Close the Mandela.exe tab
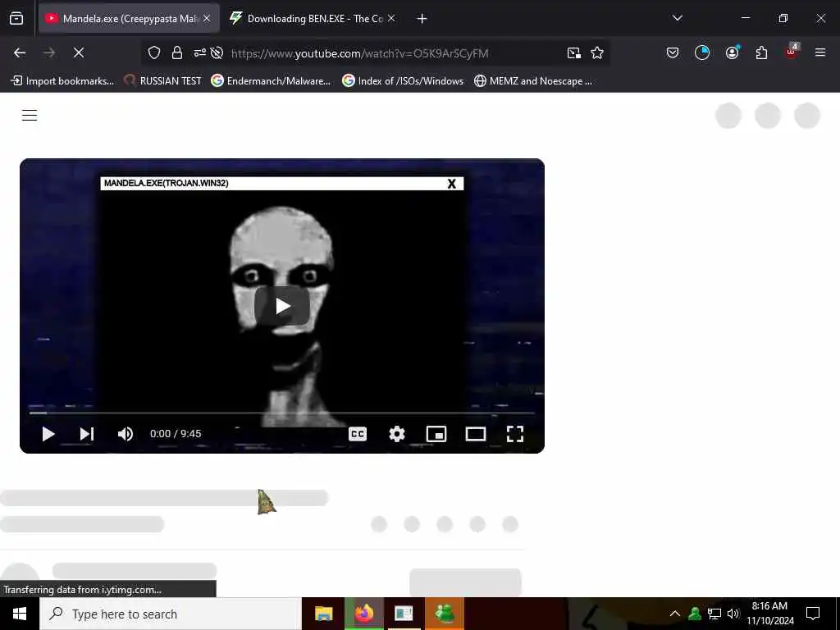The width and height of the screenshot is (840, 630). (x=207, y=19)
